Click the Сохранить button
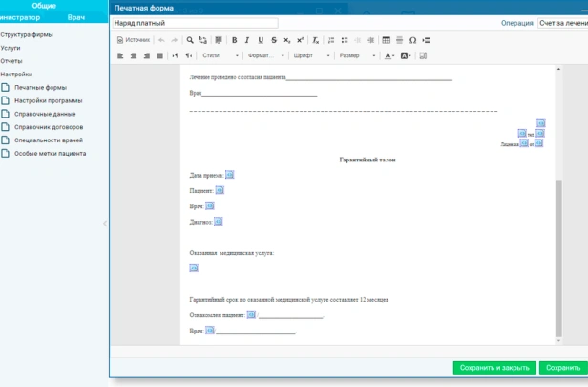The image size is (588, 387). click(560, 368)
